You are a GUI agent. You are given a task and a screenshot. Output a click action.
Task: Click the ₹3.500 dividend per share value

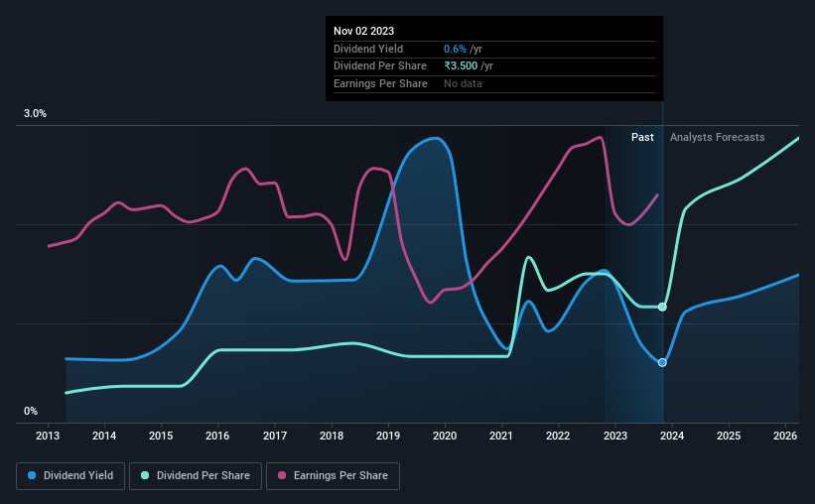pyautogui.click(x=461, y=66)
